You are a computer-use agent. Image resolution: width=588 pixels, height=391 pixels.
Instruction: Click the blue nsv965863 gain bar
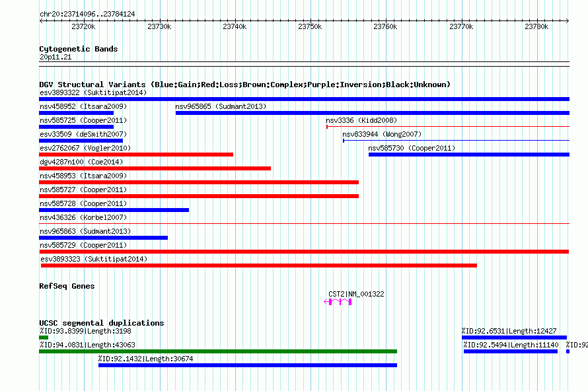click(104, 238)
